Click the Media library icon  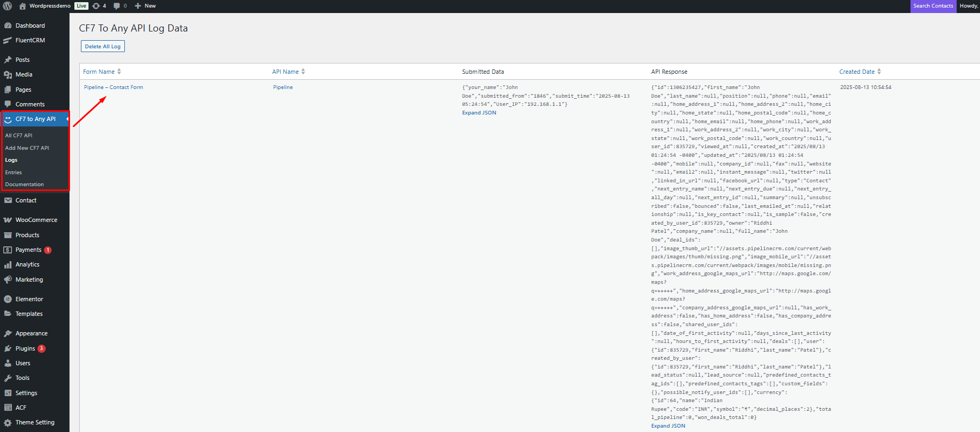pyautogui.click(x=8, y=74)
